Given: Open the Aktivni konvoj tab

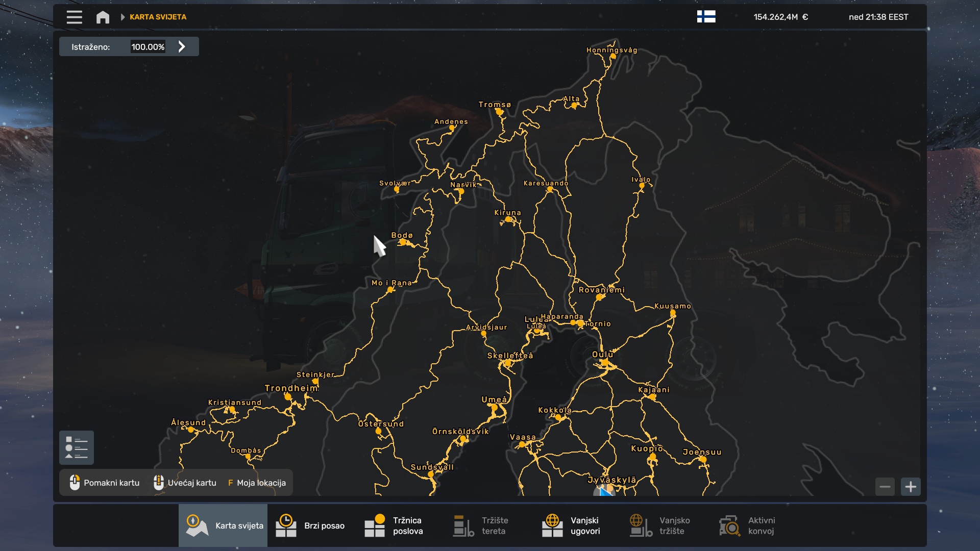Looking at the screenshot, I should tap(747, 525).
